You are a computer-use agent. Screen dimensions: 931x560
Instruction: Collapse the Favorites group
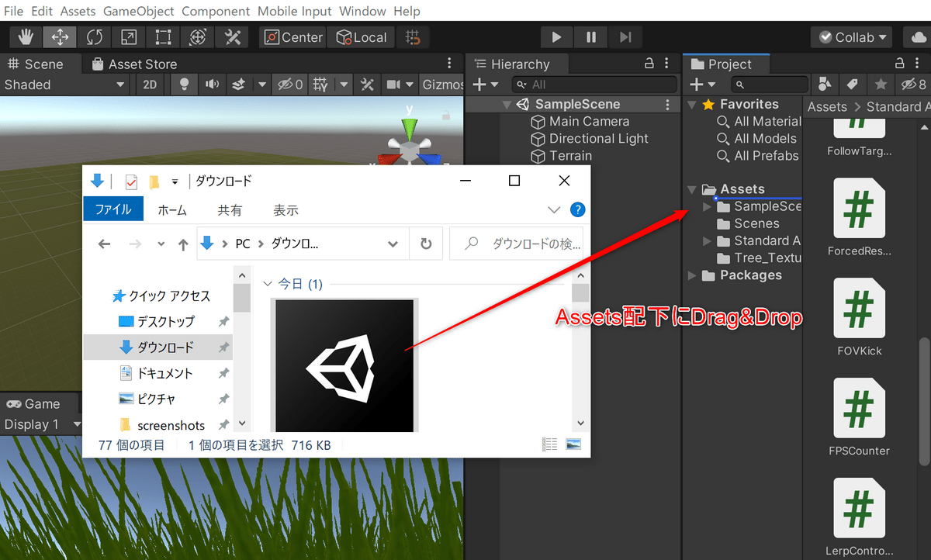tap(692, 105)
